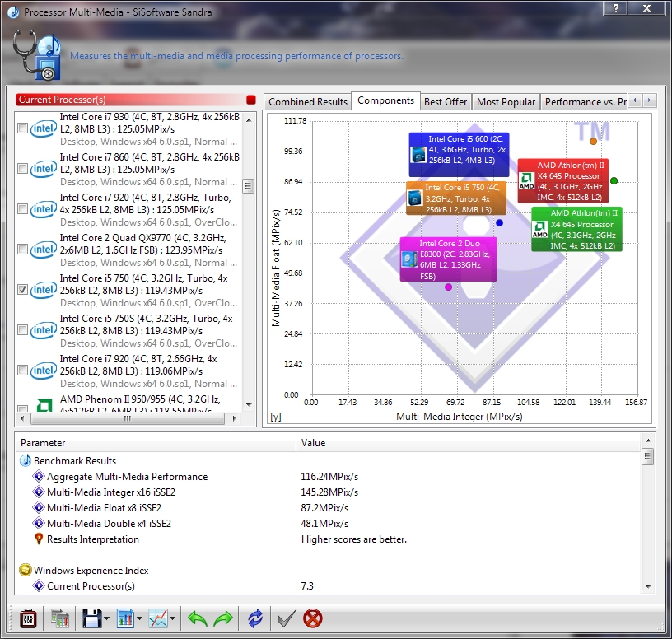Click the tab strip left scroll arrow
672x639 pixels.
pos(635,100)
